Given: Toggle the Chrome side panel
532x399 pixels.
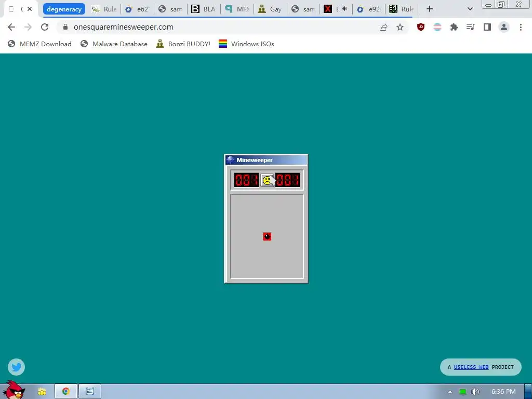Looking at the screenshot, I should pyautogui.click(x=487, y=27).
